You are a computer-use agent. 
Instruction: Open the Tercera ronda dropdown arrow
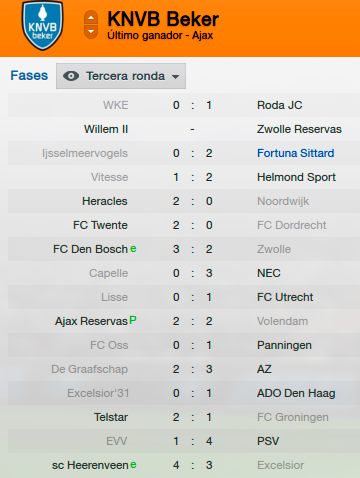(176, 77)
